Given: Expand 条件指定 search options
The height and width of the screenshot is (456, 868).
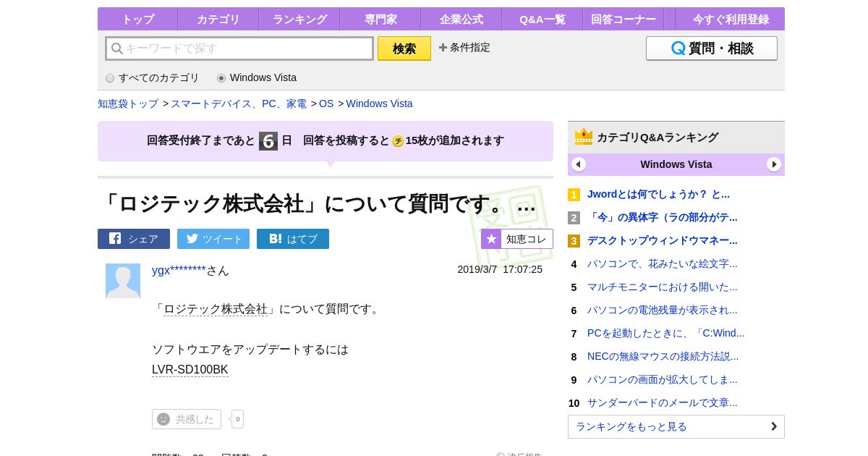Looking at the screenshot, I should point(464,47).
